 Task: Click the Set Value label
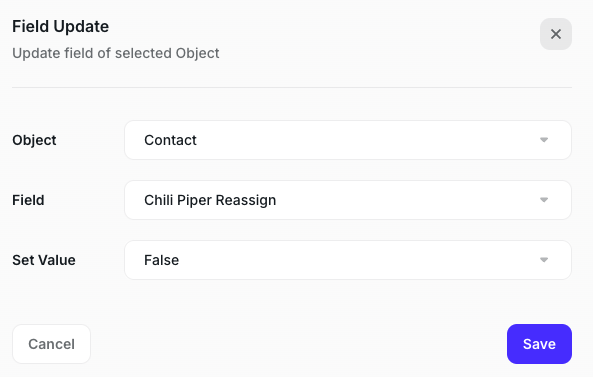tap(43, 260)
